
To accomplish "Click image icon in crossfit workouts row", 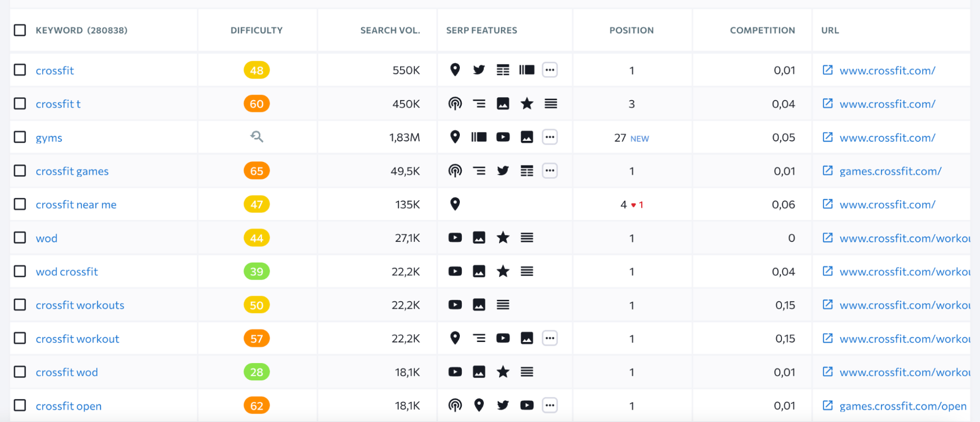I will tap(479, 305).
